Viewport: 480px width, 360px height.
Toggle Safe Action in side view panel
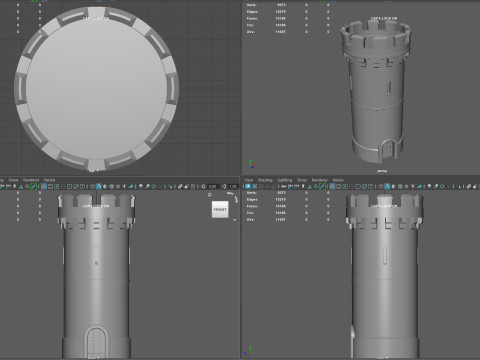pyautogui.click(x=364, y=187)
